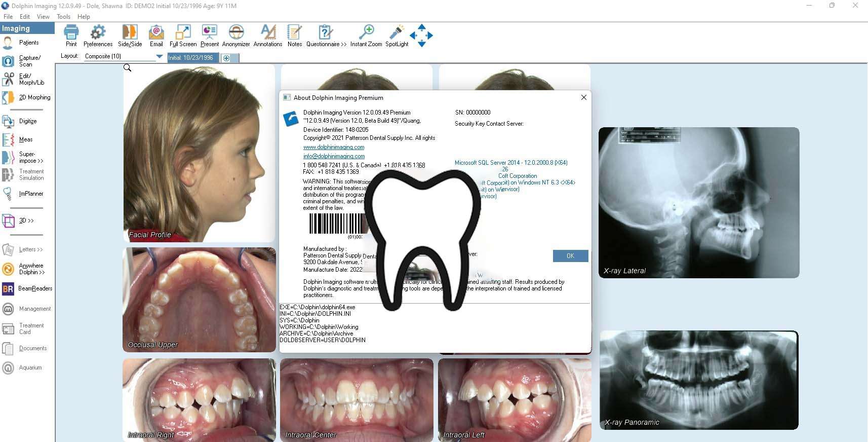The image size is (868, 442).
Task: Activate the Instant Zoom magnifier
Action: click(366, 33)
